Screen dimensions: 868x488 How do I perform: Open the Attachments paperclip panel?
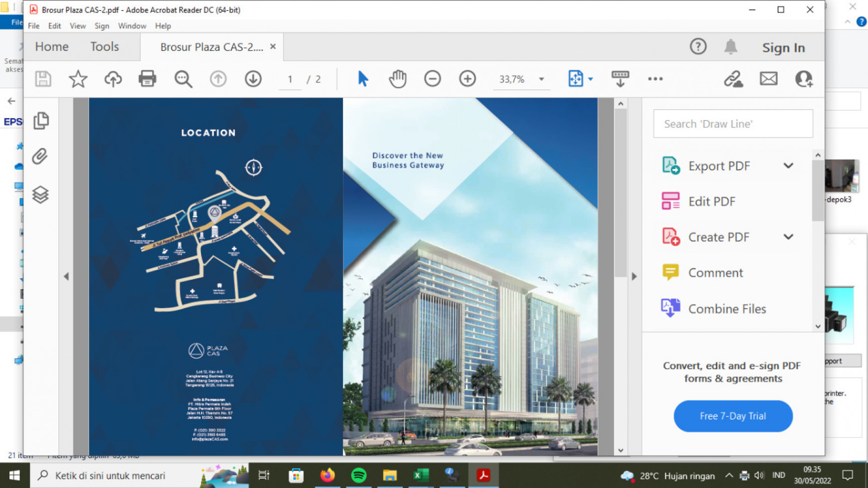tap(40, 157)
